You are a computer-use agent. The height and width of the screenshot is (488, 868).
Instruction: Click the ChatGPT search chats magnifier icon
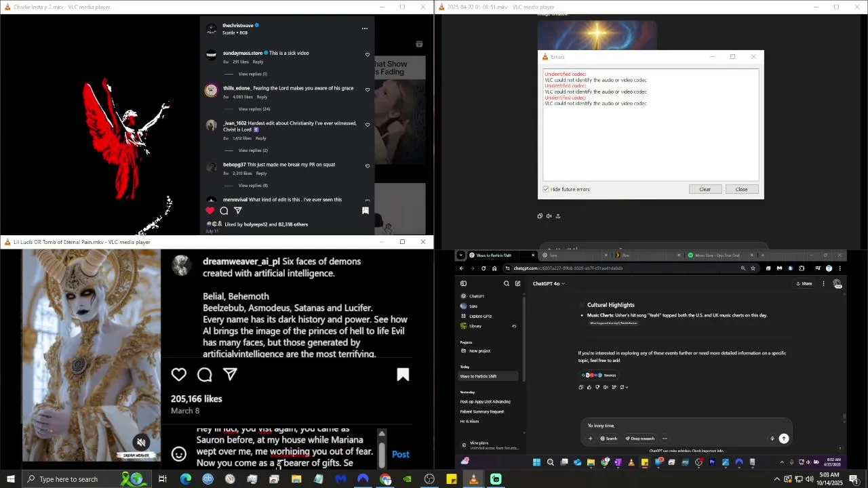click(x=507, y=283)
